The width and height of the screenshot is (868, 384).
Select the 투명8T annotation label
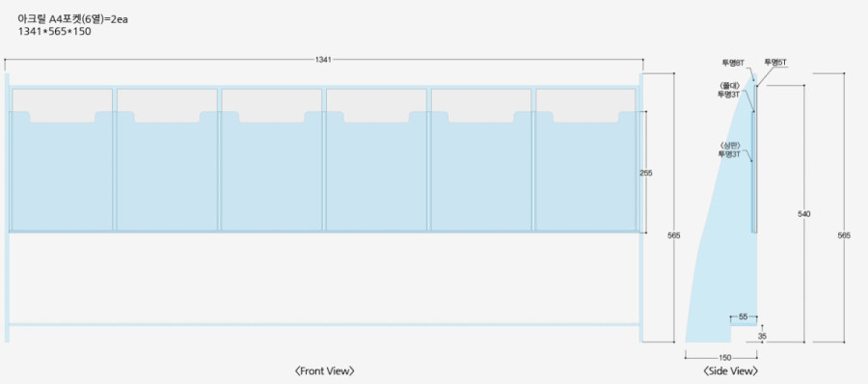733,63
